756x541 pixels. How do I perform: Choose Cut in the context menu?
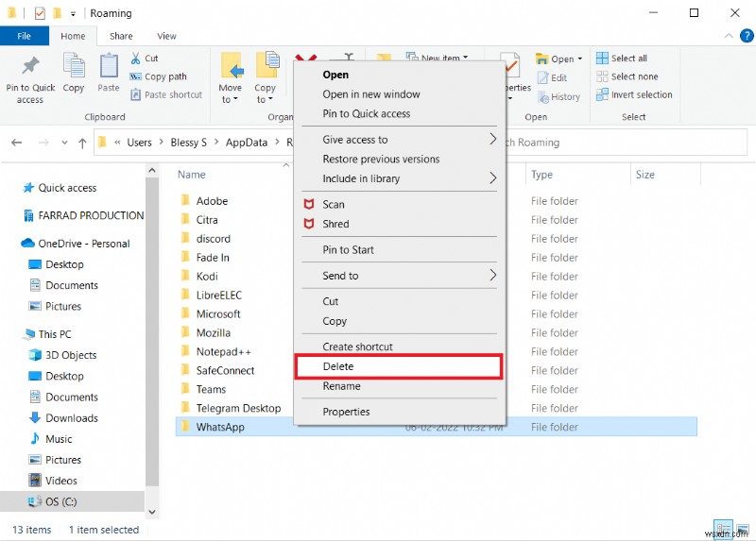click(399, 301)
